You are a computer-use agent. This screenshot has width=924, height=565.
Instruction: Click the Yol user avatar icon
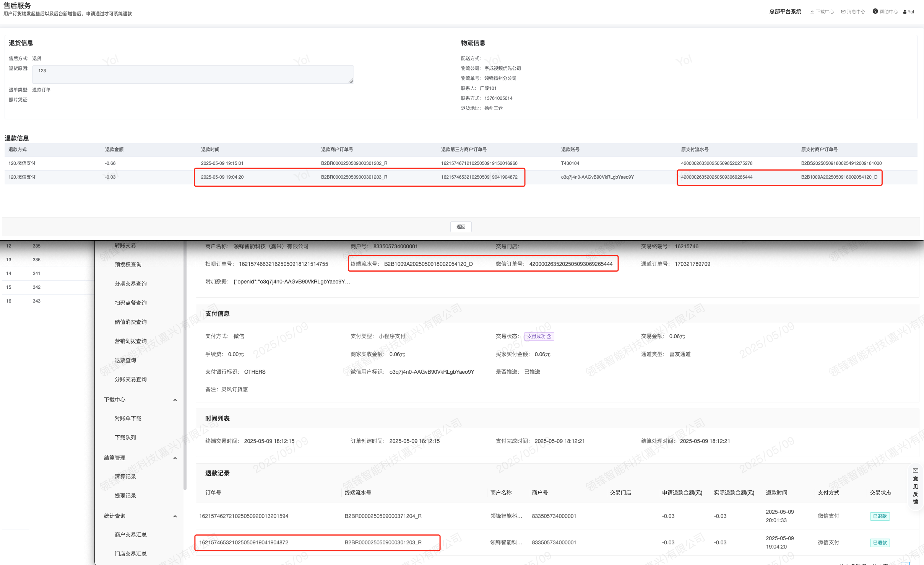[905, 12]
